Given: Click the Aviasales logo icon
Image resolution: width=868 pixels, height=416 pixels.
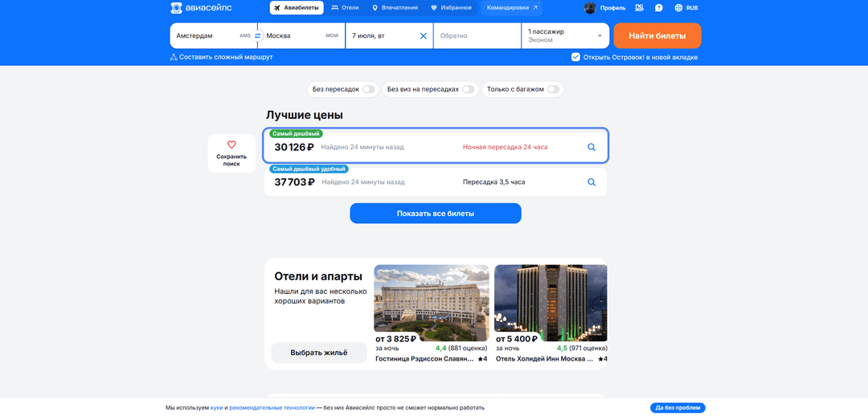Looking at the screenshot, I should point(176,8).
